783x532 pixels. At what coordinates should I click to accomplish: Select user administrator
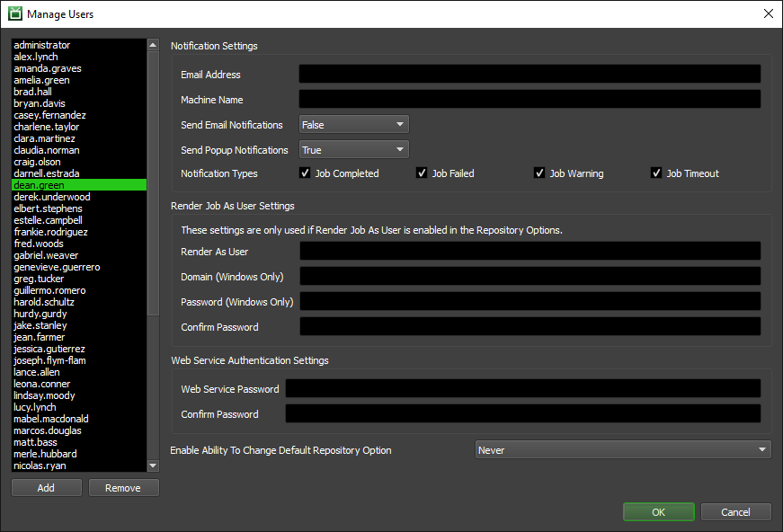coord(79,45)
